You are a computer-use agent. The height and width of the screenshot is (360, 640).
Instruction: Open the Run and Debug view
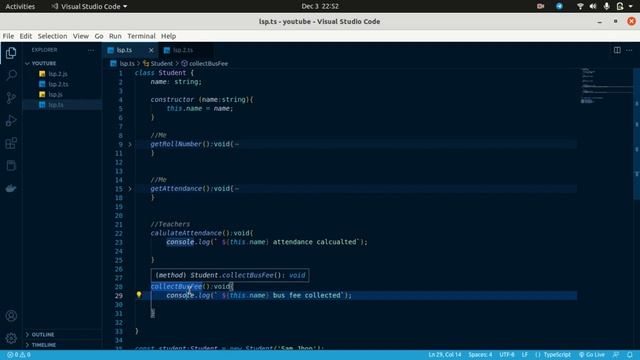tap(11, 120)
